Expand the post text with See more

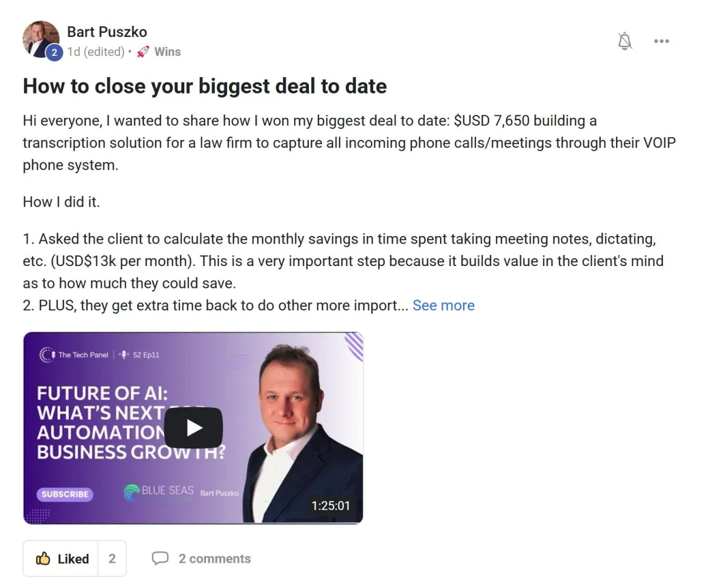(x=444, y=305)
